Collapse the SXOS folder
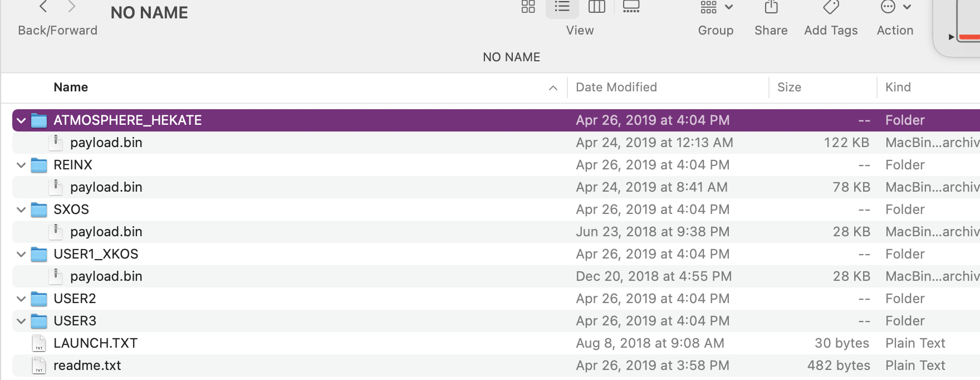The image size is (980, 380). coord(21,210)
